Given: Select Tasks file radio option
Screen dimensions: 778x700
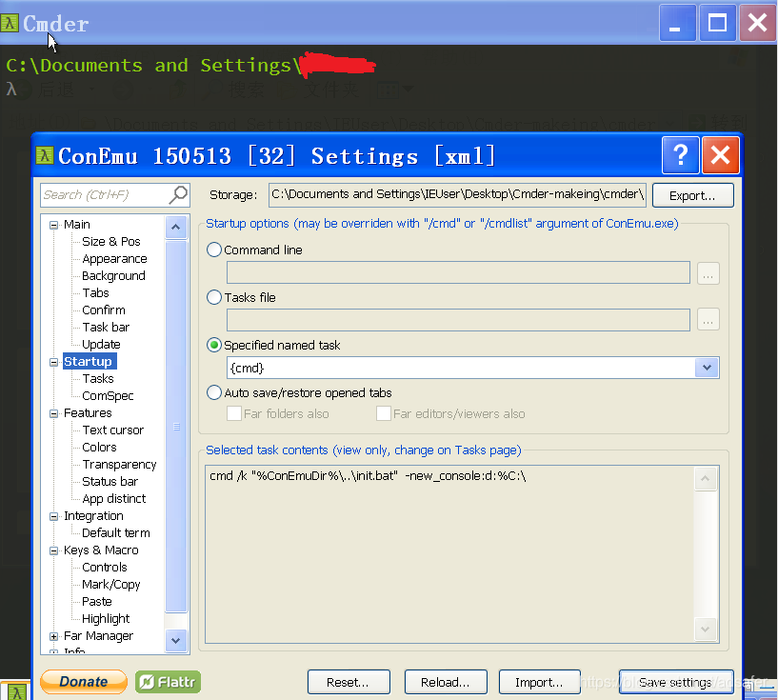Looking at the screenshot, I should click(214, 297).
